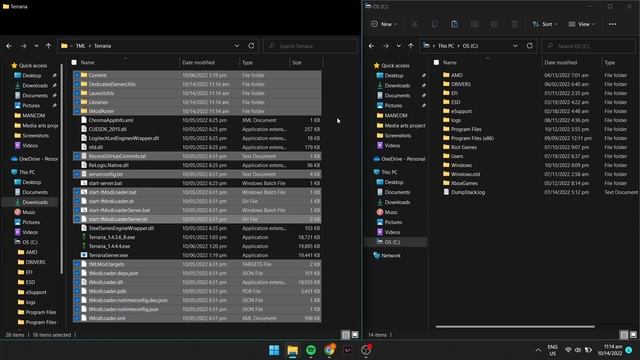Open Windows Start button on taskbar
Screen dimensions: 640x360
coord(274,350)
